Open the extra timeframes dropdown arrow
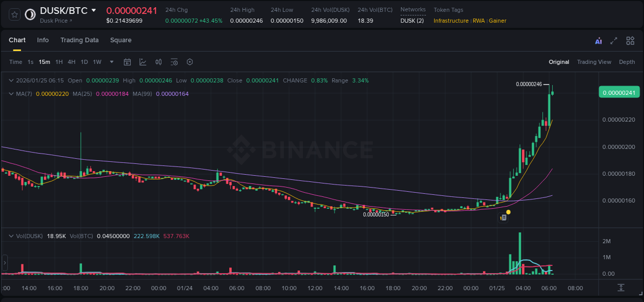 tap(111, 62)
